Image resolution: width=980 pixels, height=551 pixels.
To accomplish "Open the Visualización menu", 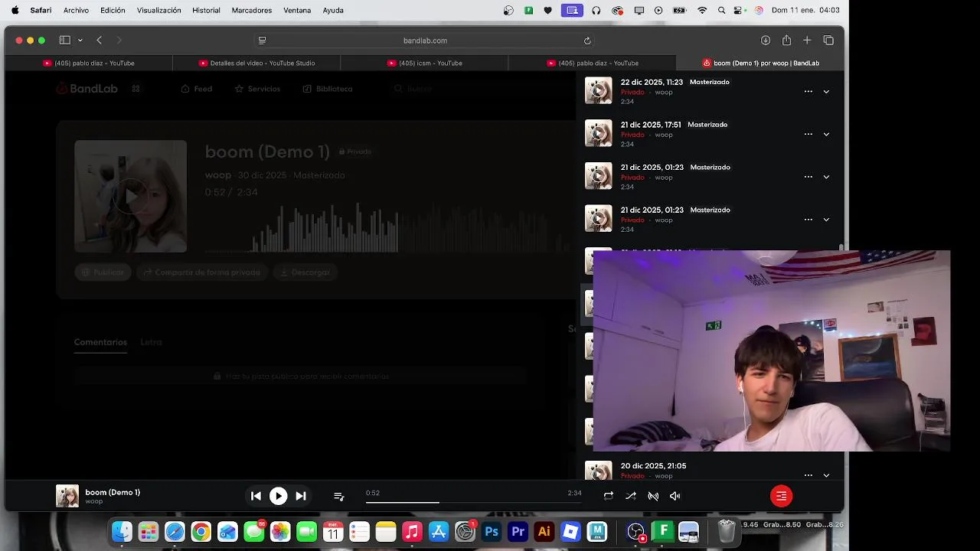I will point(158,11).
